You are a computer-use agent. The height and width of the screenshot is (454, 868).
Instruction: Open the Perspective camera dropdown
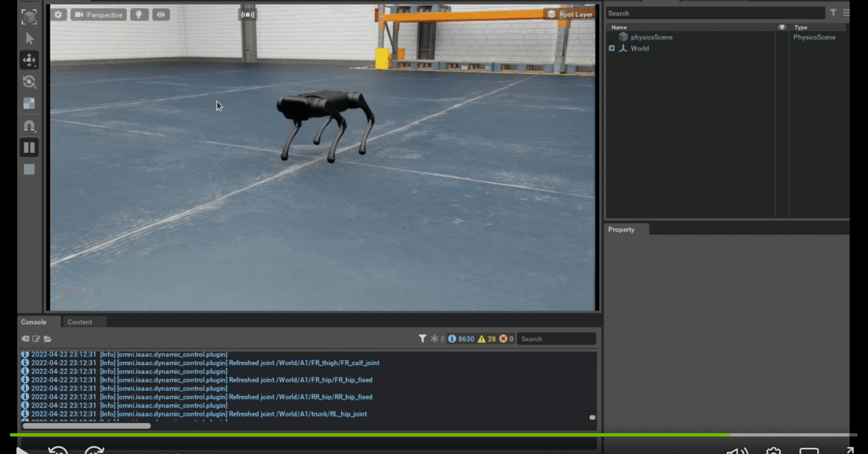(x=98, y=14)
